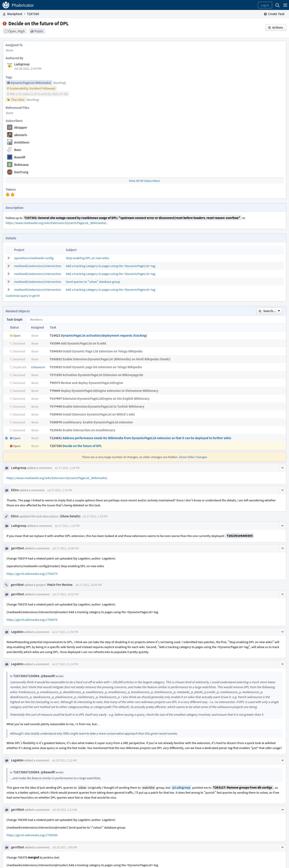Switch to the Mentions tab
The width and height of the screenshot is (289, 868).
coord(36,320)
